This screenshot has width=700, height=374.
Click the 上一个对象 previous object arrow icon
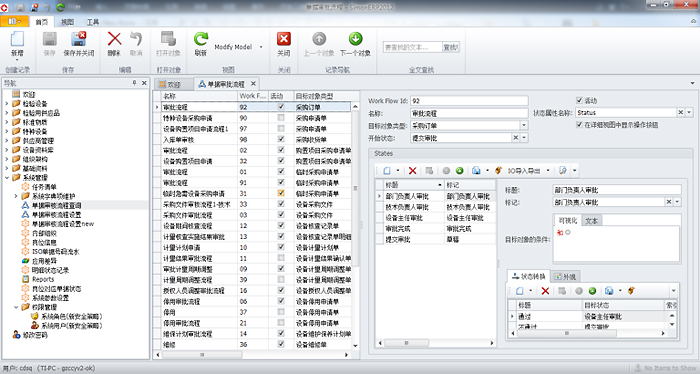319,39
